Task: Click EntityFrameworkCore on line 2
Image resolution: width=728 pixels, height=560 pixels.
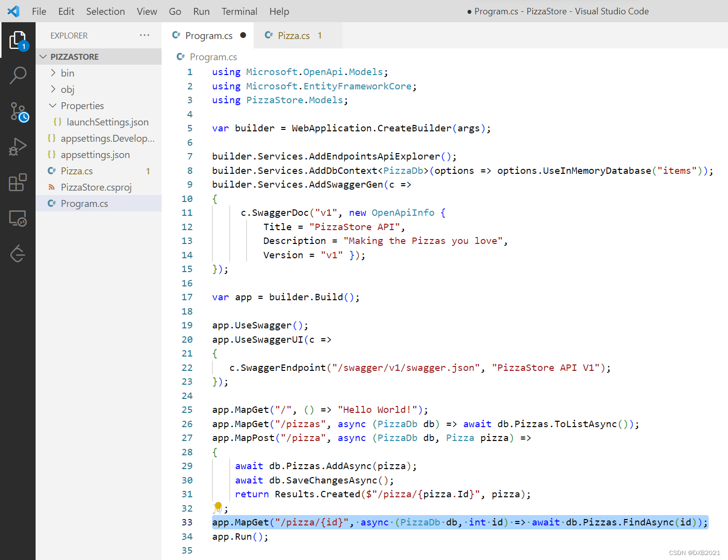Action: click(x=357, y=86)
